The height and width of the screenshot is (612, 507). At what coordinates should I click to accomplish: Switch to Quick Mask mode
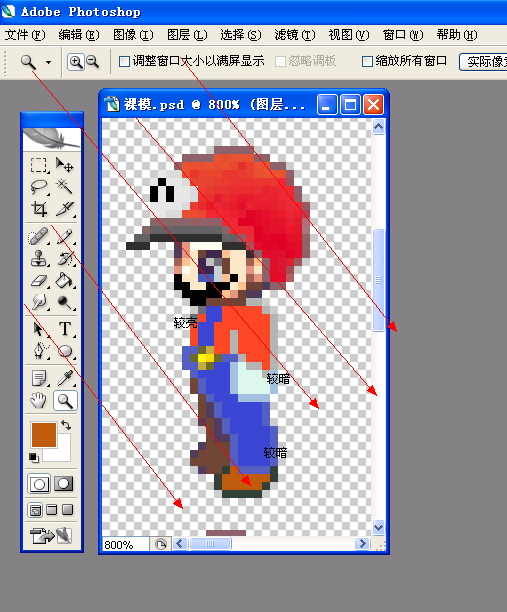(64, 484)
